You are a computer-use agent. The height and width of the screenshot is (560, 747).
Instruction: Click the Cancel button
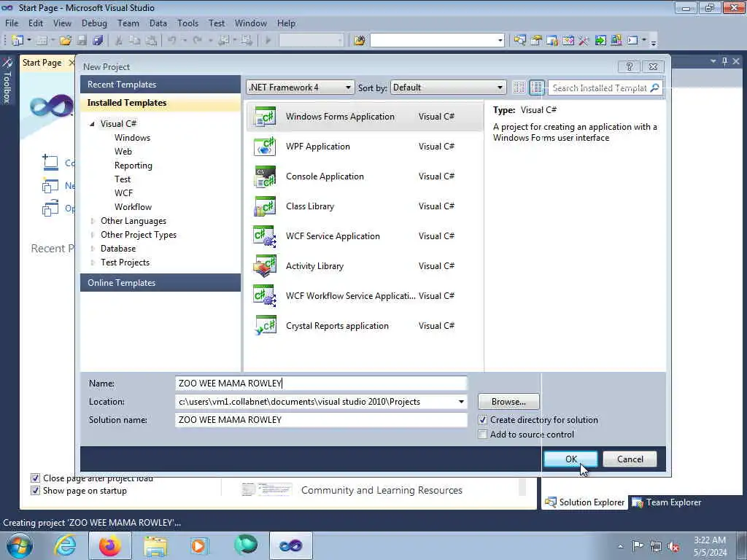(x=630, y=459)
